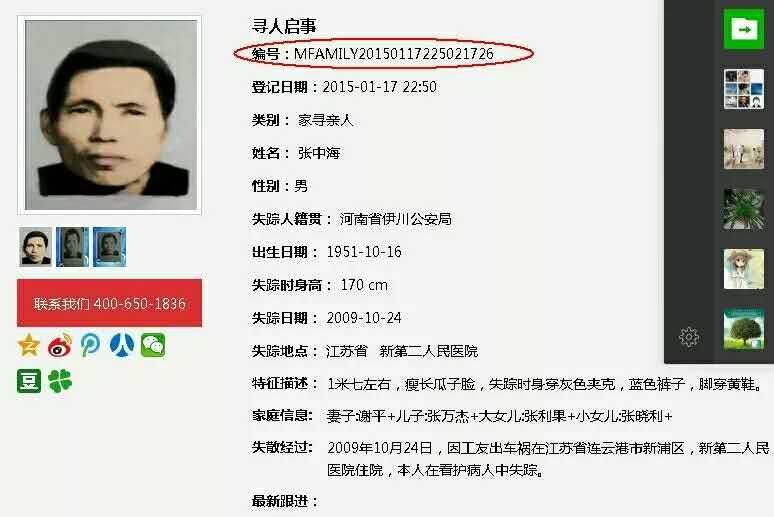Click the yellow star favorites share icon

point(29,345)
